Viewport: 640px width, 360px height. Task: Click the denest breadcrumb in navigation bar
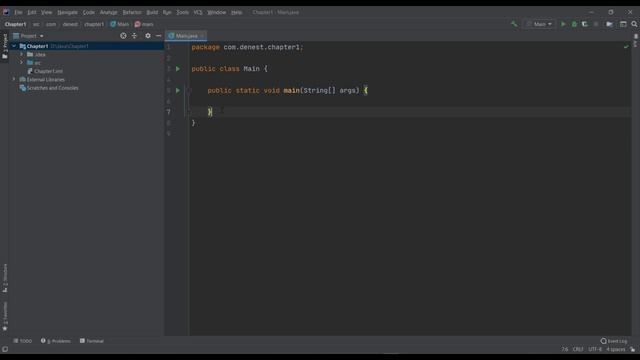click(x=70, y=24)
